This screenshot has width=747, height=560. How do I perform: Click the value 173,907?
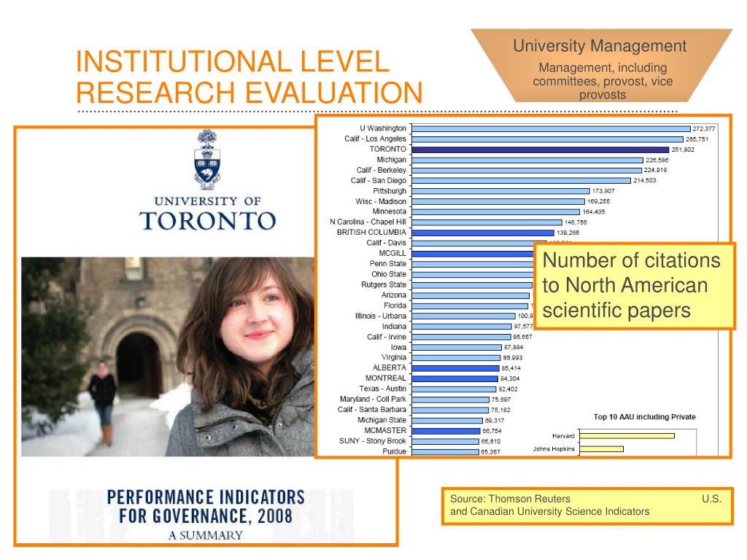pos(603,191)
